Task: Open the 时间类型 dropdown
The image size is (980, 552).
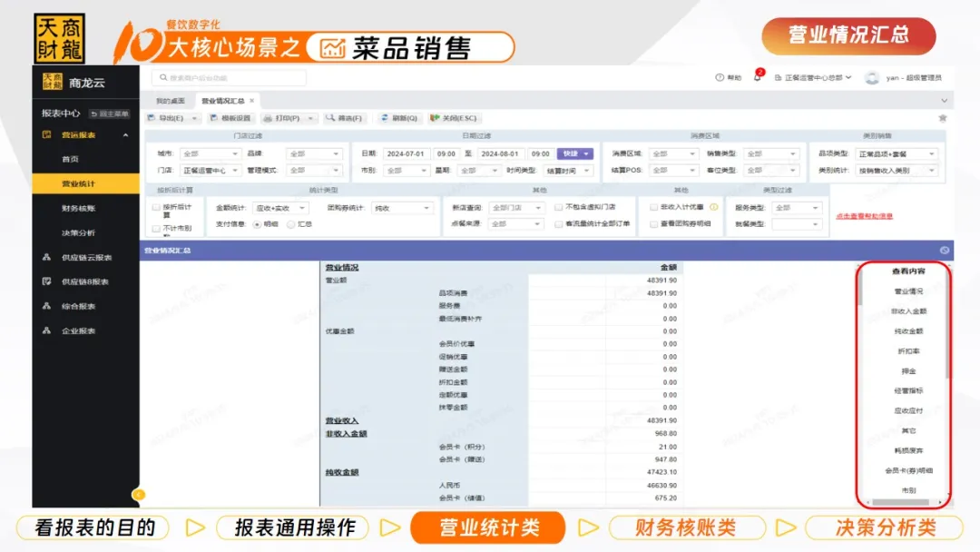Action: [567, 170]
